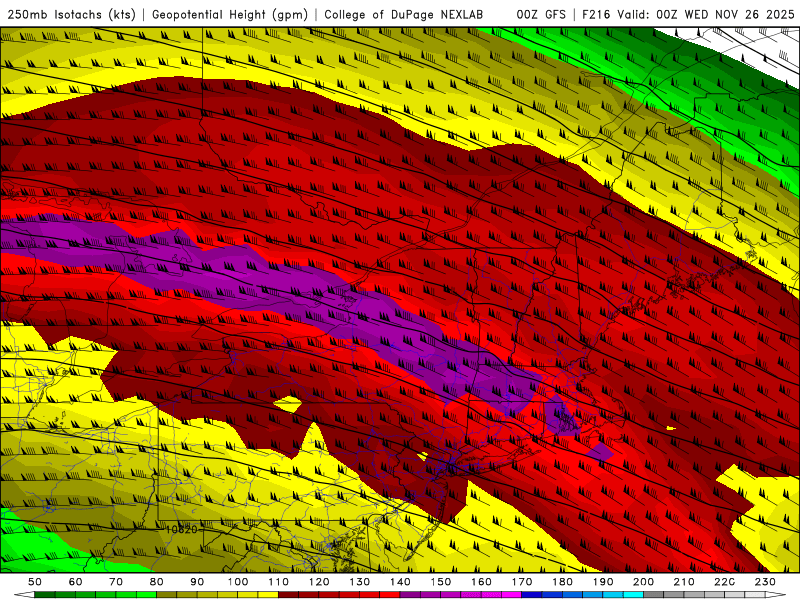
Task: Click the bright yellow legend swatch left of 110
Action: pos(268,594)
